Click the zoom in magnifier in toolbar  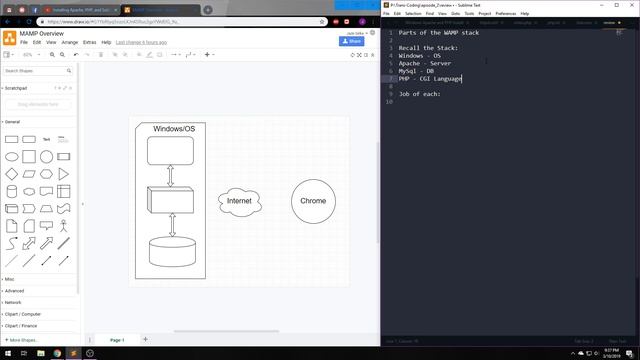tap(52, 55)
